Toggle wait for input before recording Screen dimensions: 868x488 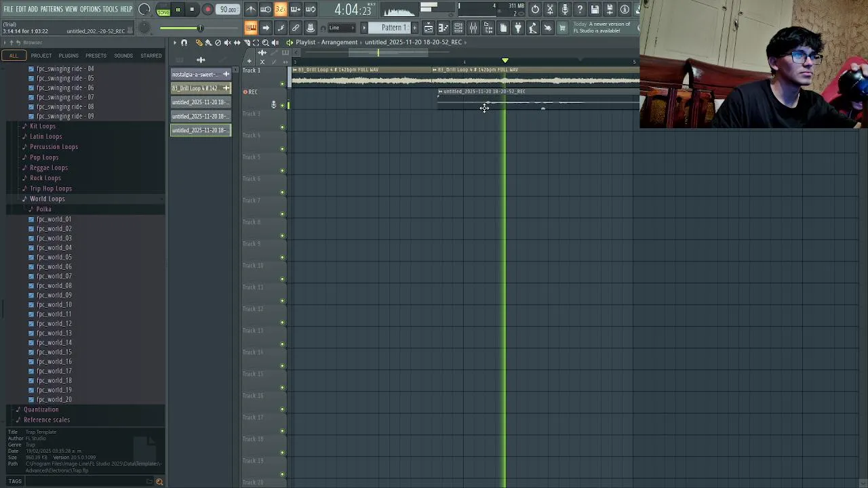click(265, 9)
